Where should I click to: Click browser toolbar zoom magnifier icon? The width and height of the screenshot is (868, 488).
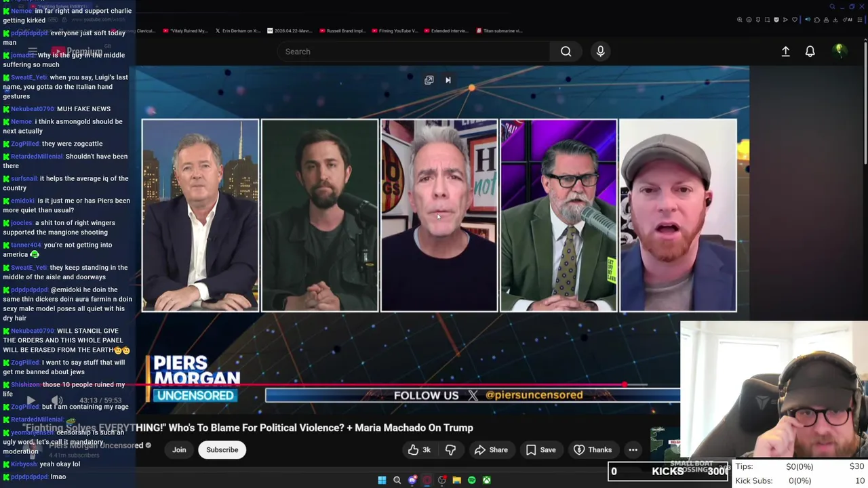tap(739, 20)
